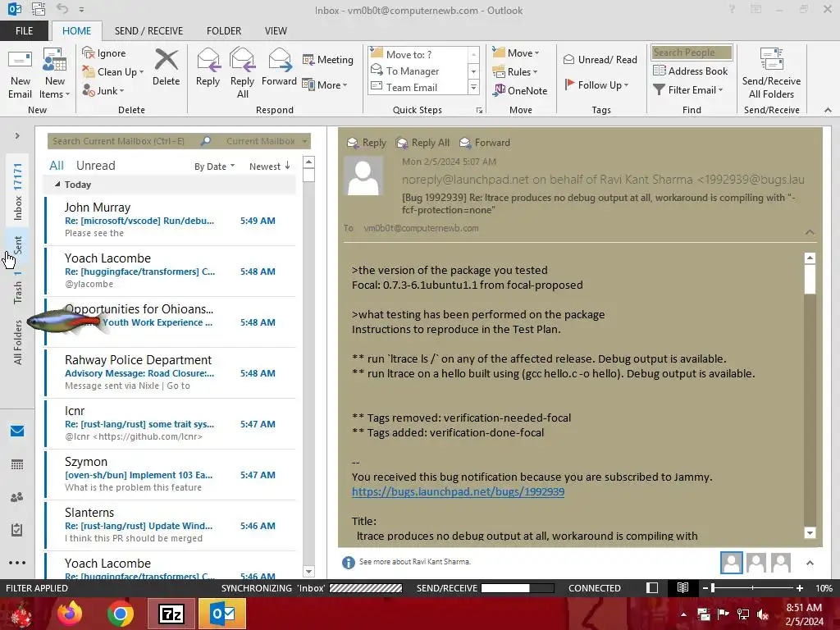This screenshot has height=630, width=840.
Task: Respond with a Meeting
Action: [x=328, y=59]
